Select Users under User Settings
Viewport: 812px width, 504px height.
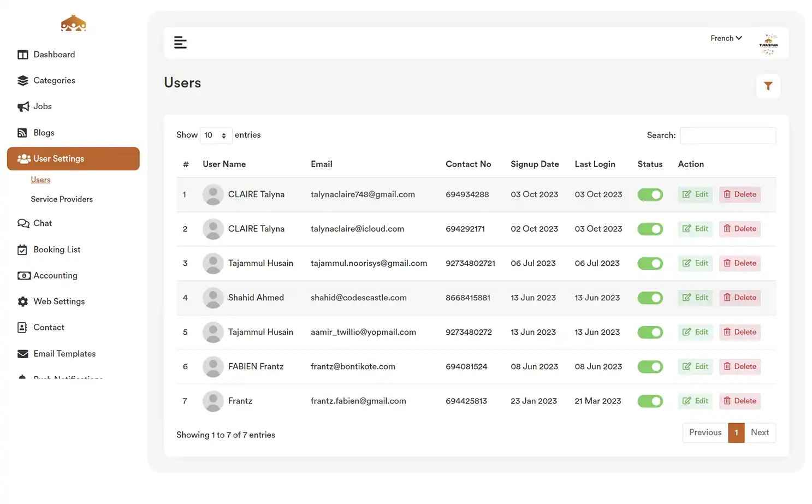[x=40, y=179]
